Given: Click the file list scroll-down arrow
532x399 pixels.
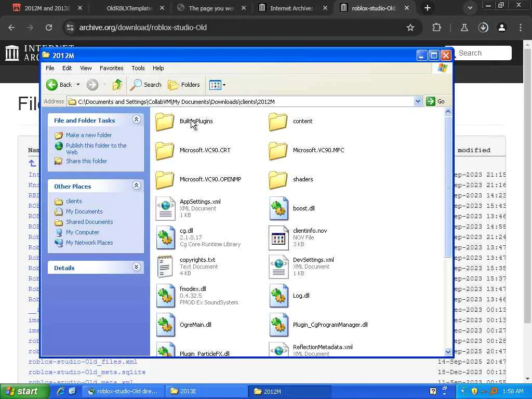Looking at the screenshot, I should (448, 352).
